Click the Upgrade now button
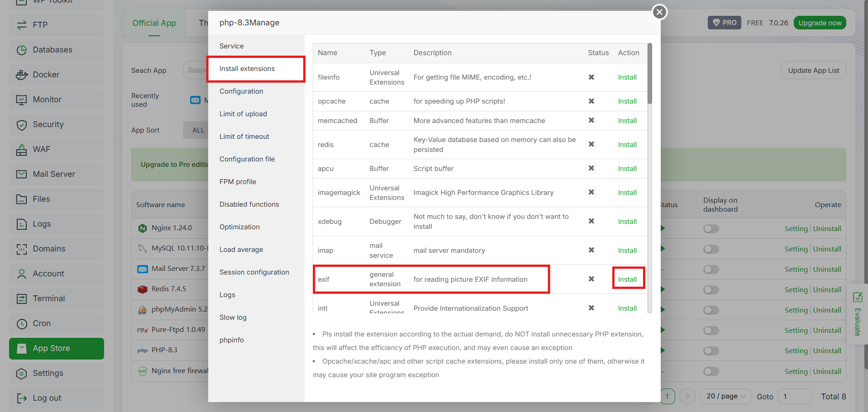The height and width of the screenshot is (412, 868). pyautogui.click(x=820, y=23)
